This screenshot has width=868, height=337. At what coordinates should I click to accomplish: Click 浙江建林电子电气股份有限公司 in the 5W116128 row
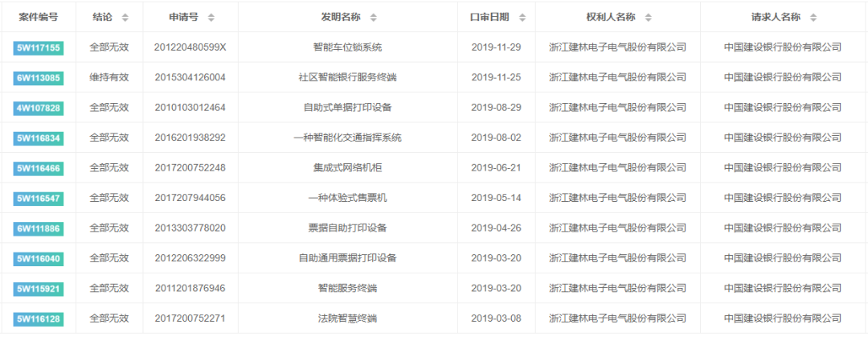(617, 319)
